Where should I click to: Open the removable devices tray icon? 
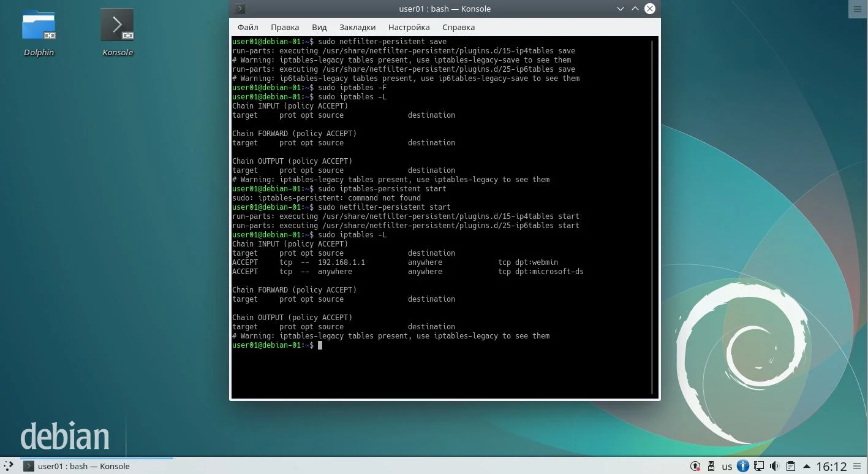point(711,467)
